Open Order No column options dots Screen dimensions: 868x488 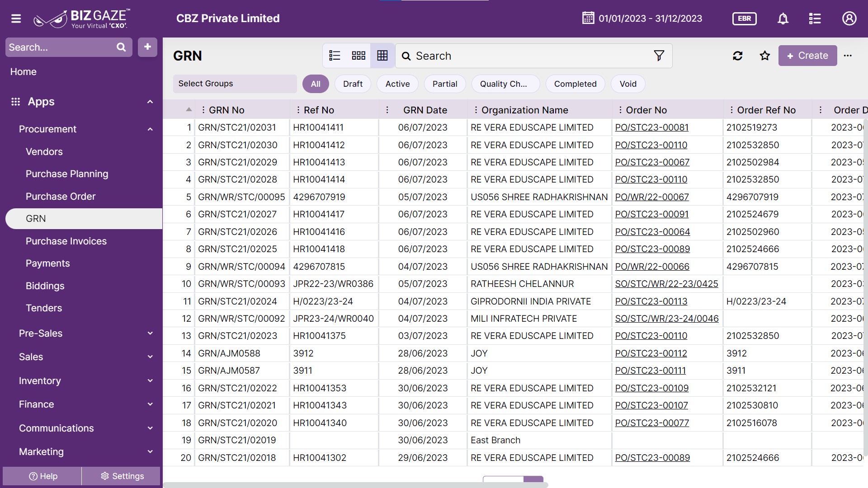(620, 110)
